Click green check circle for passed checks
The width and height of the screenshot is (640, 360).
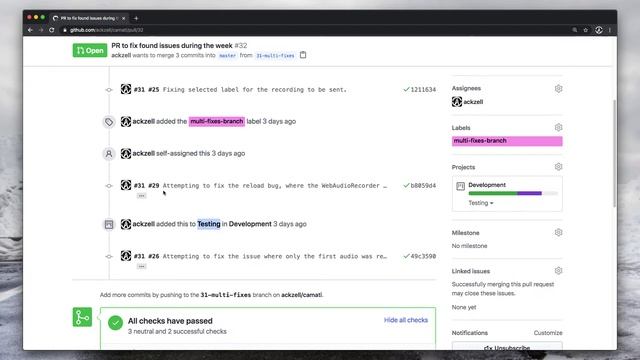point(115,322)
